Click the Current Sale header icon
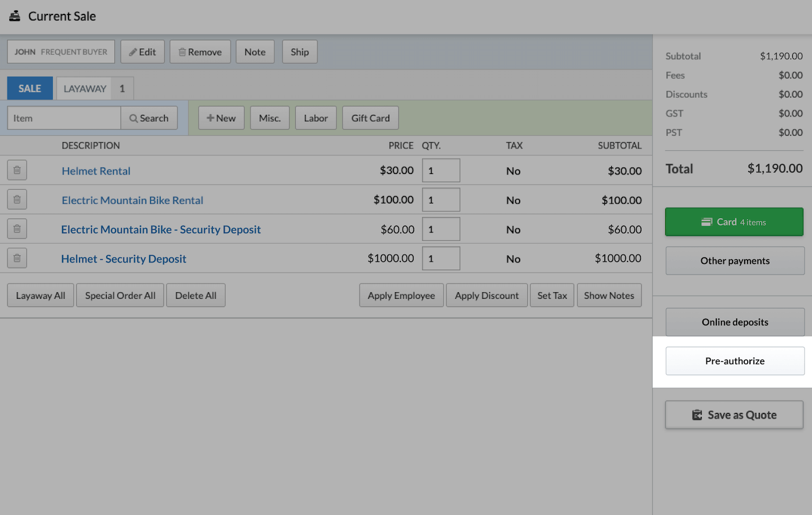This screenshot has width=812, height=515. pyautogui.click(x=14, y=16)
